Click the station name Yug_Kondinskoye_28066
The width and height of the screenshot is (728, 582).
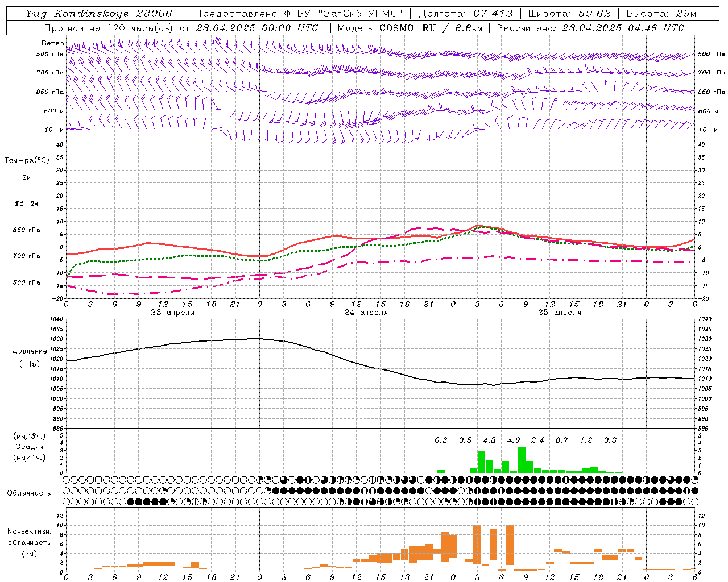click(x=99, y=14)
